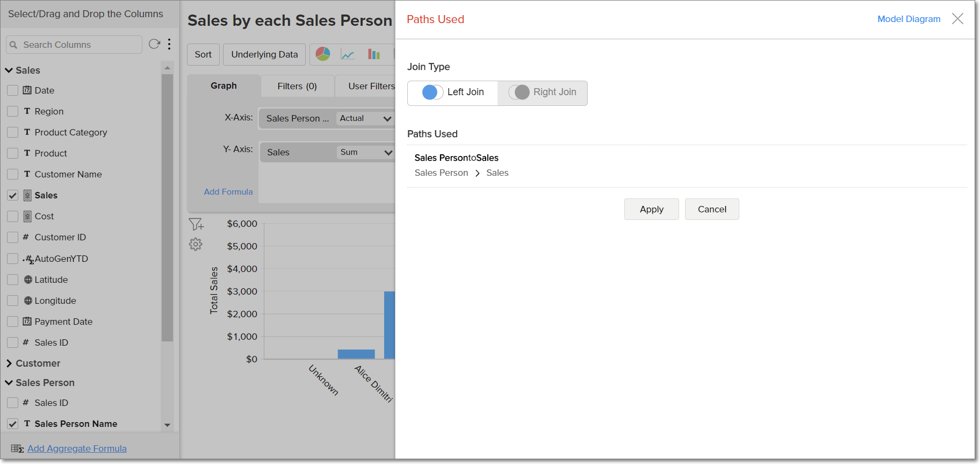Open chart settings gear icon

196,244
